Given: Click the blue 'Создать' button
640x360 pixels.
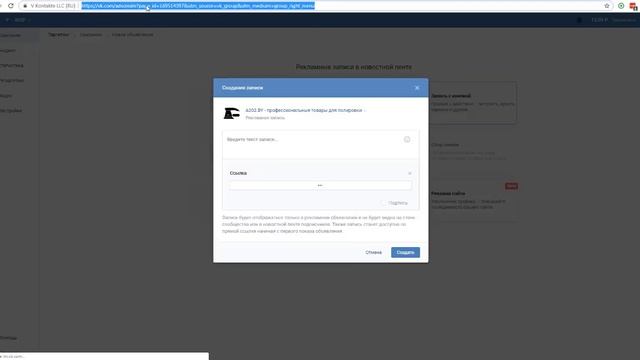Looking at the screenshot, I should [405, 252].
